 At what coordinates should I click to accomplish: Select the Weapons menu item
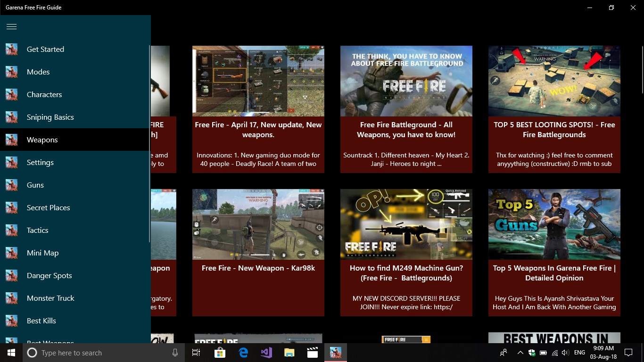(x=74, y=140)
